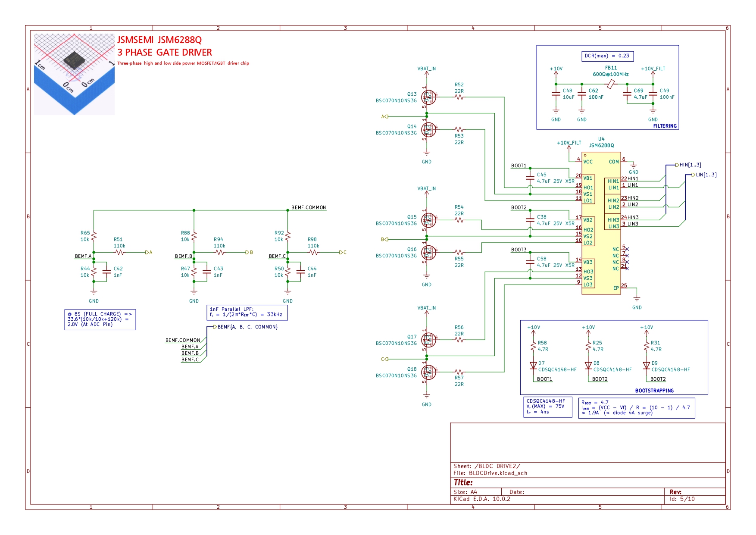The image size is (756, 535).
Task: Select the C58 bootstrap capacitor symbol
Action: (x=530, y=262)
